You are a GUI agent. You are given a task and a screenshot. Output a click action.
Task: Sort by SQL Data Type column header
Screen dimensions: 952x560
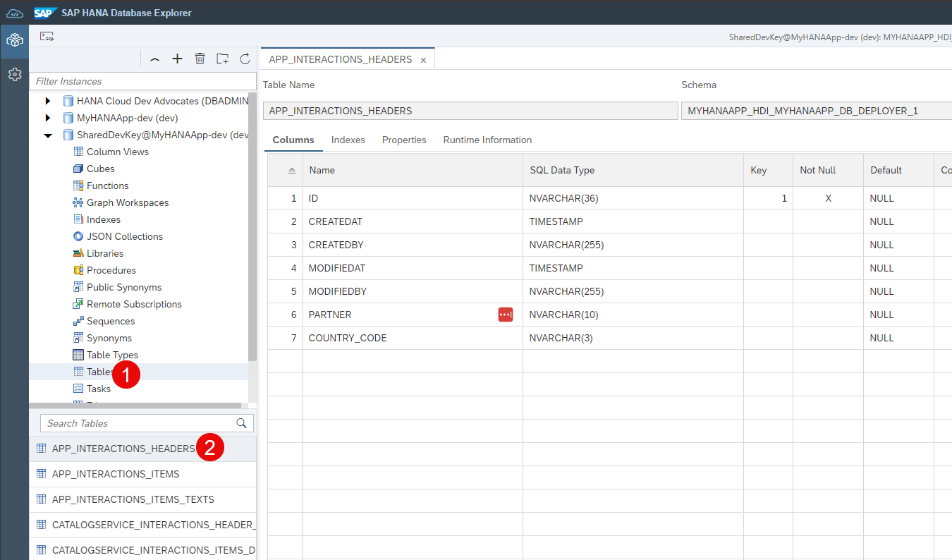click(x=633, y=170)
